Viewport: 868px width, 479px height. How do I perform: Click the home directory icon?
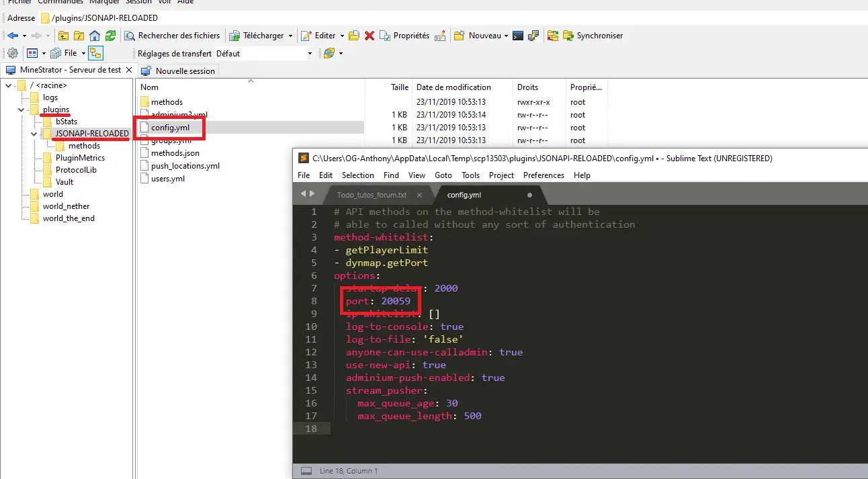95,36
